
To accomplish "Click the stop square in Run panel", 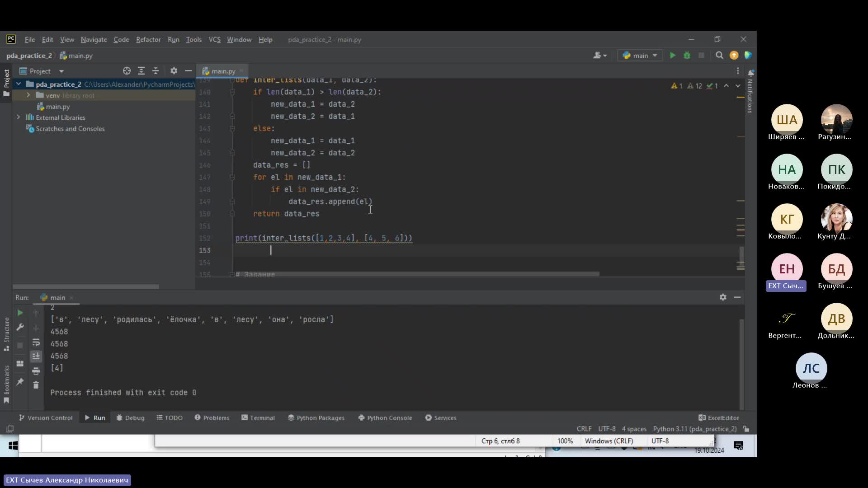I will tap(20, 345).
